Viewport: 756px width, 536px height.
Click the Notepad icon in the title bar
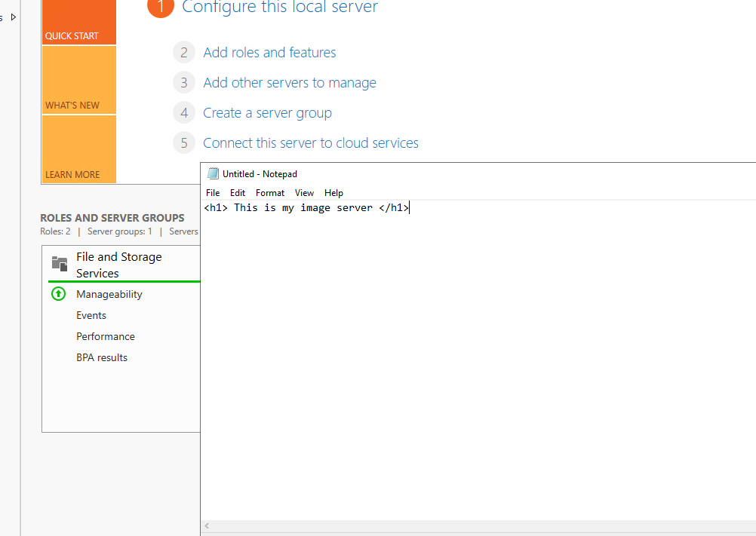(x=214, y=173)
